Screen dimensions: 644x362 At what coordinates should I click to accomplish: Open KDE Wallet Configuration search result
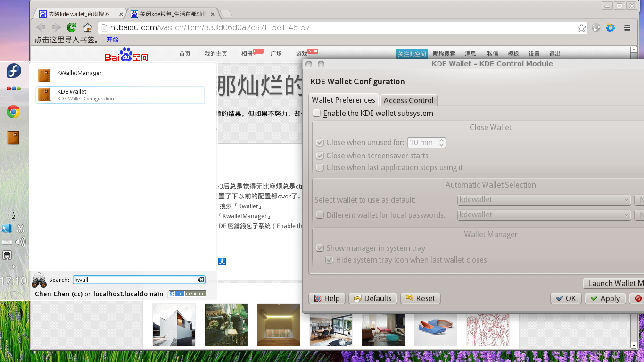point(120,95)
